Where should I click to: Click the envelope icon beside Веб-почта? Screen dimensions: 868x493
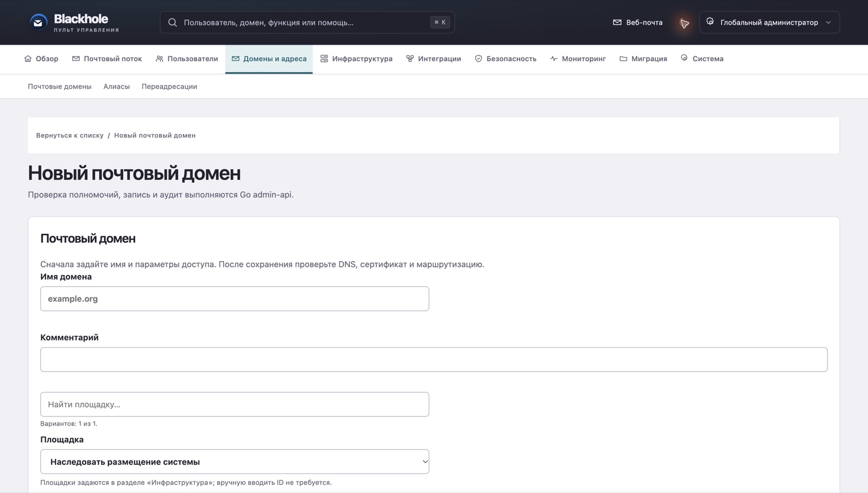[x=617, y=22]
